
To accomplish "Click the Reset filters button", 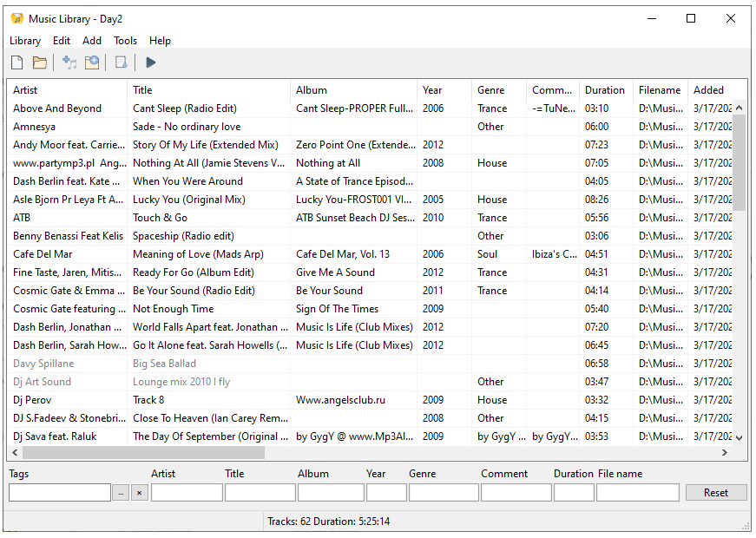I will 715,493.
